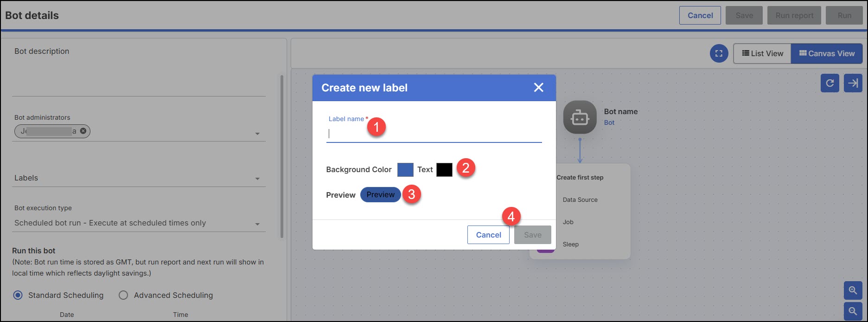Screen dimensions: 868x322
Task: Close the Create new label dialog
Action: (x=538, y=87)
